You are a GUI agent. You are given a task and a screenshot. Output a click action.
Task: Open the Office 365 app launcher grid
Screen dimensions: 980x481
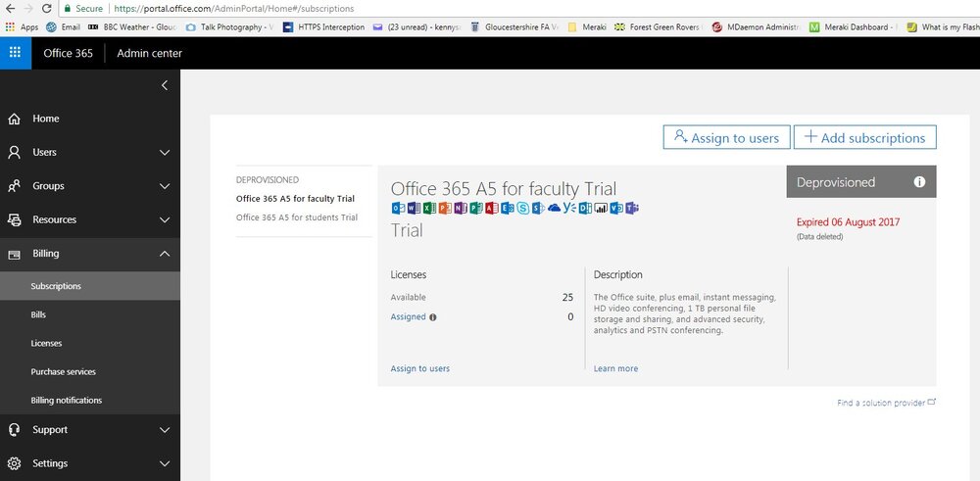click(x=16, y=53)
